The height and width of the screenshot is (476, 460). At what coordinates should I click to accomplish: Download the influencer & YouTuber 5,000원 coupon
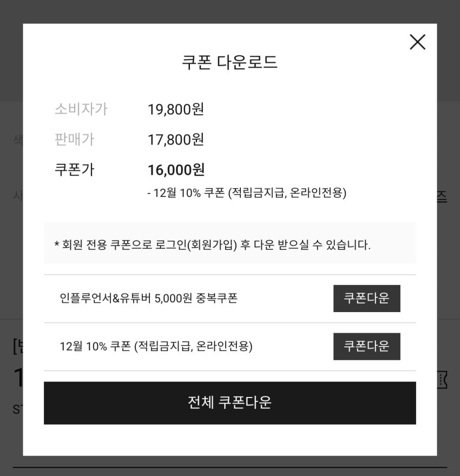click(366, 299)
